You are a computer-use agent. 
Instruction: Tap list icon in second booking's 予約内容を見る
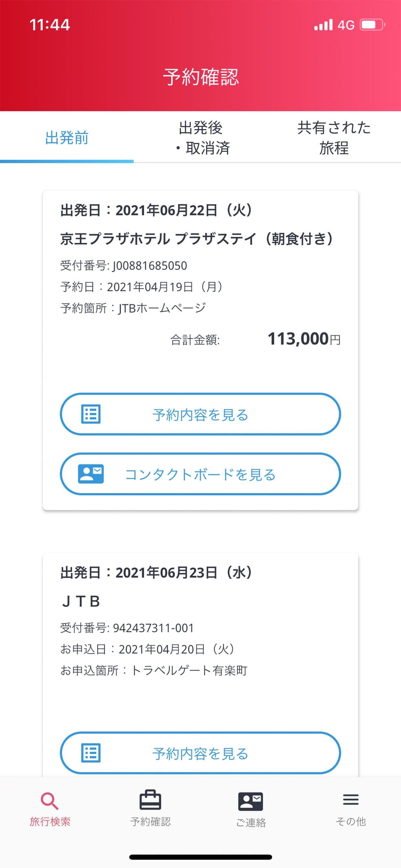pyautogui.click(x=91, y=753)
